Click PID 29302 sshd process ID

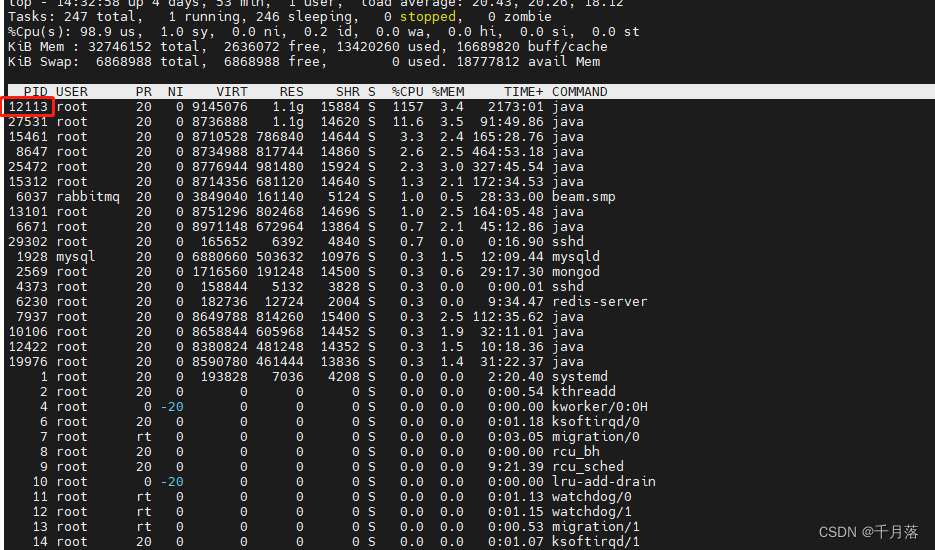27,242
